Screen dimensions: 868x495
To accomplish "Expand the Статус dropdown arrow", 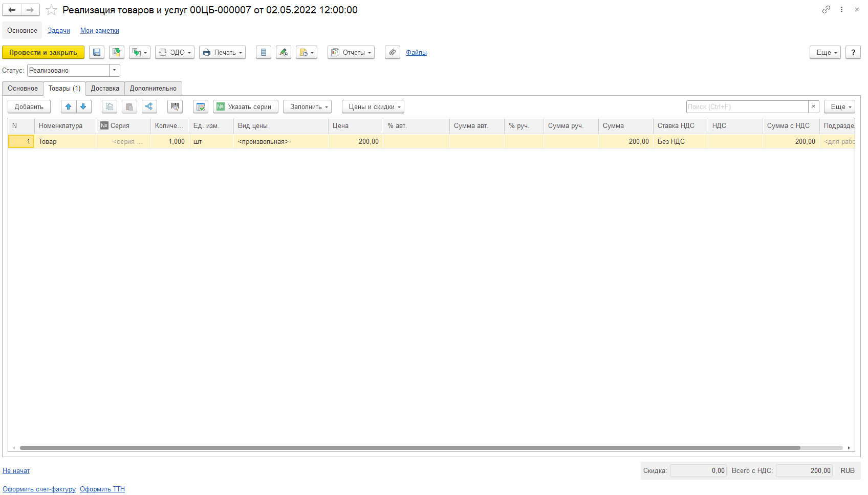I will click(x=115, y=70).
